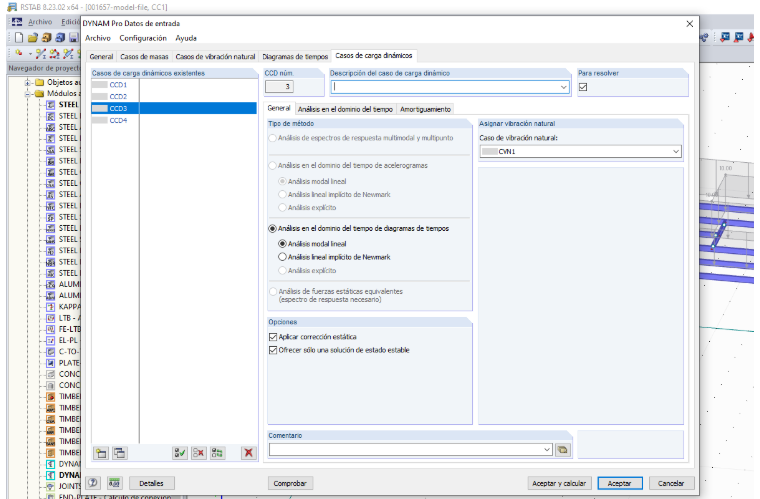Click the CCD núm. field
The image size is (760, 499).
coord(280,87)
